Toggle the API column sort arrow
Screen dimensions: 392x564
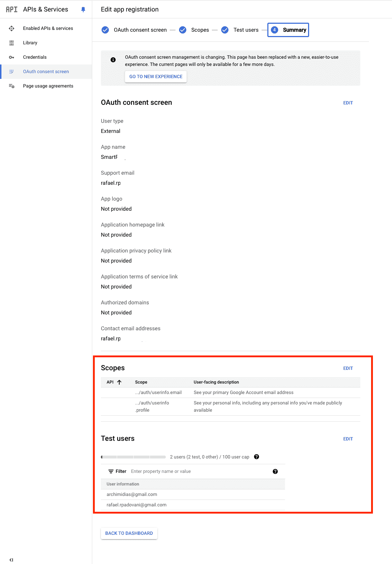click(x=119, y=382)
